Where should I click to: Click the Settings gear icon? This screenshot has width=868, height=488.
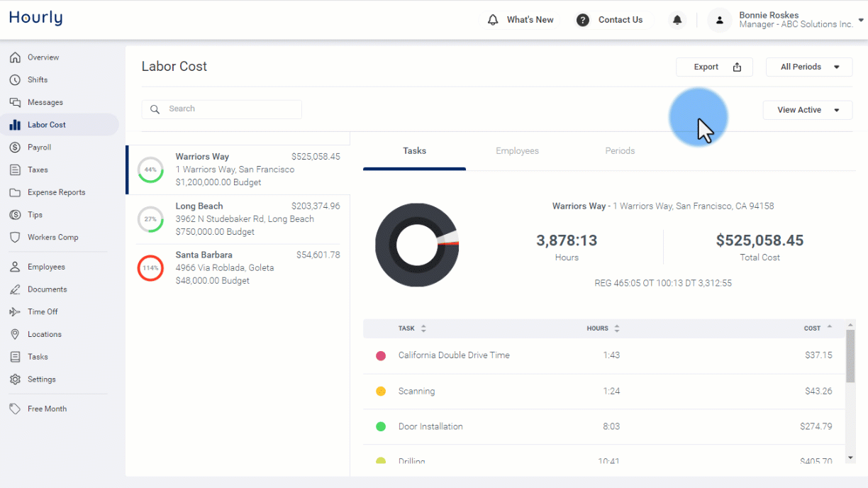15,379
